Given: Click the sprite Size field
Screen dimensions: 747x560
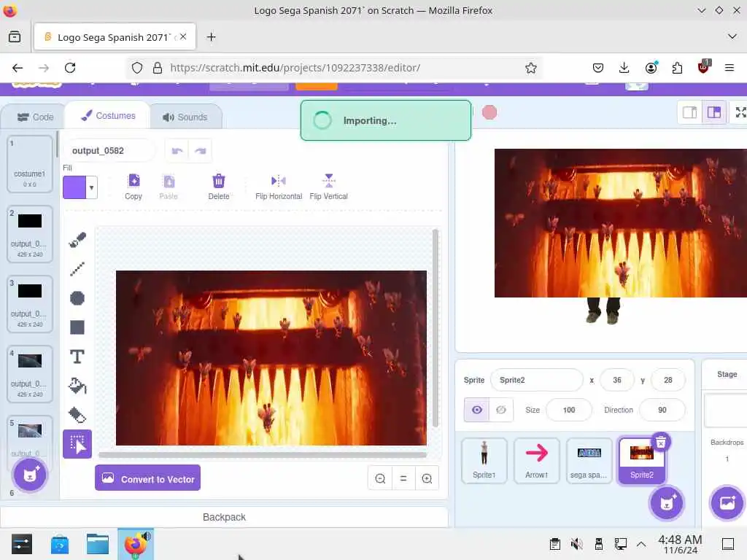Looking at the screenshot, I should click(569, 410).
